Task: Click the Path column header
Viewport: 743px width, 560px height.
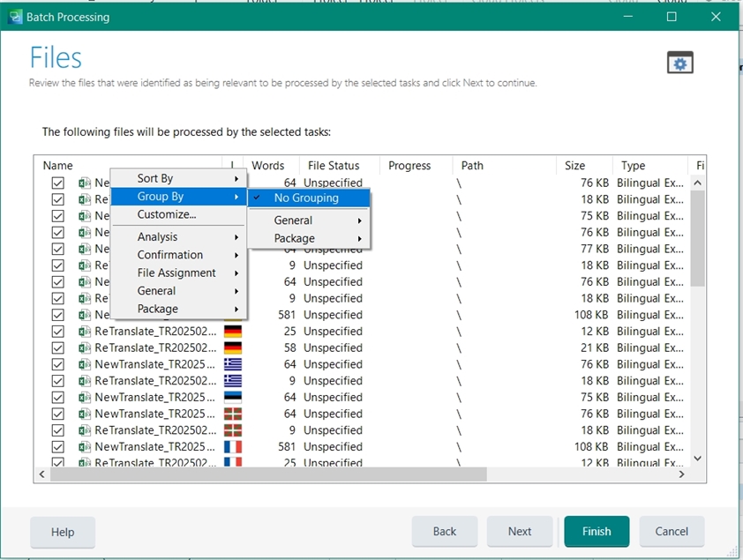Action: tap(505, 166)
